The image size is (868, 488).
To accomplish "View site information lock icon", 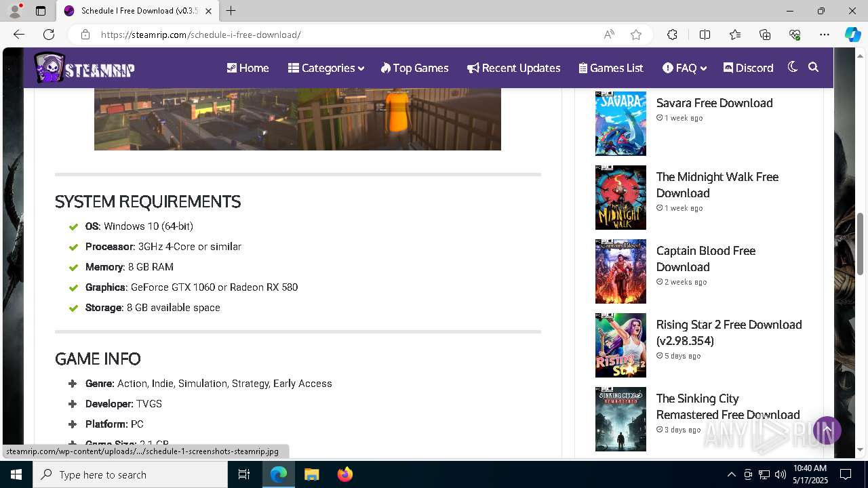I will 85,35.
